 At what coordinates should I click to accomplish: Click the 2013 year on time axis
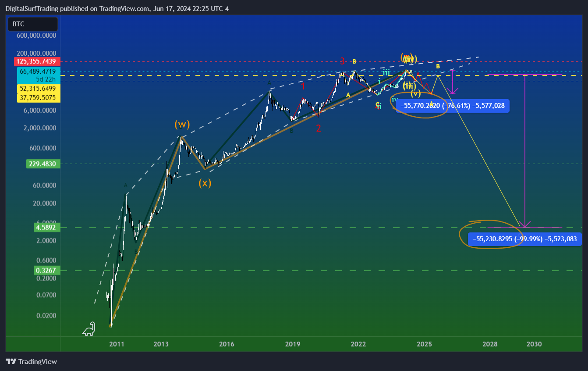(161, 344)
